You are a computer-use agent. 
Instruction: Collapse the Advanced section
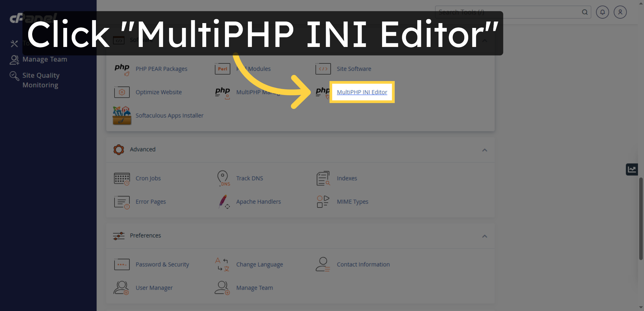pos(485,150)
